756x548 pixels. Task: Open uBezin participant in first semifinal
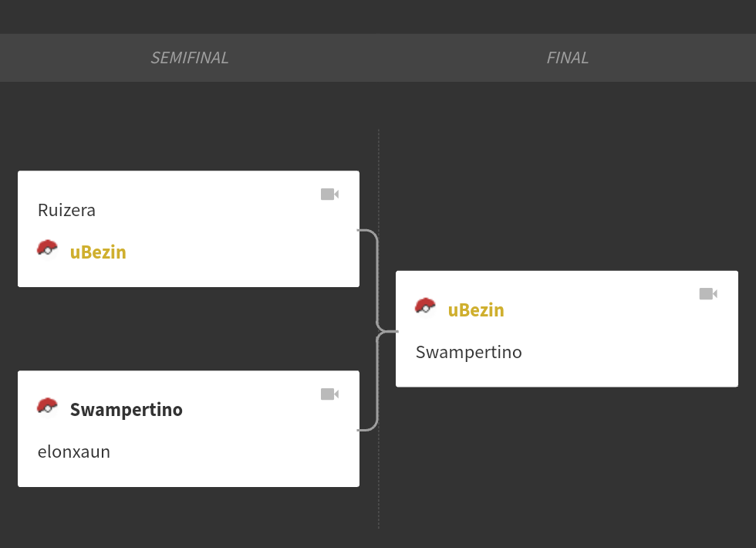coord(98,252)
